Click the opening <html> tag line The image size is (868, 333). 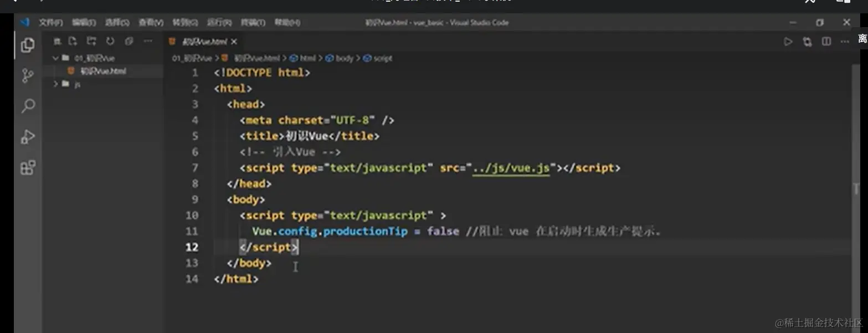[233, 89]
